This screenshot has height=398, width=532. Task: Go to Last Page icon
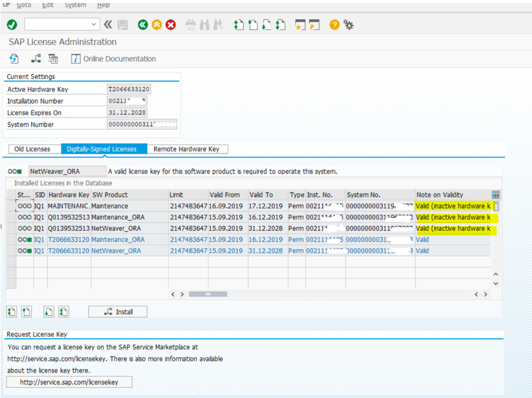(280, 25)
